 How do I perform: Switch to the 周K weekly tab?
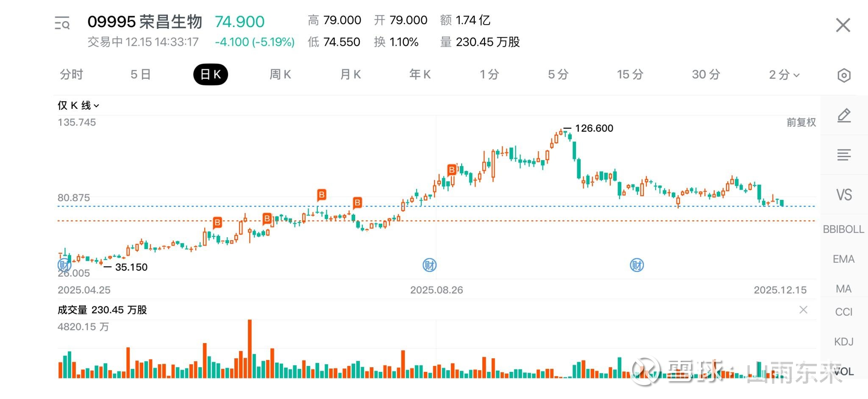tap(280, 75)
